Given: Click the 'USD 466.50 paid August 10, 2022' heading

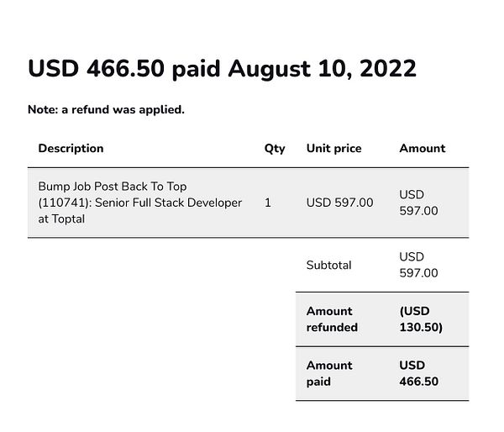Looking at the screenshot, I should tap(222, 69).
